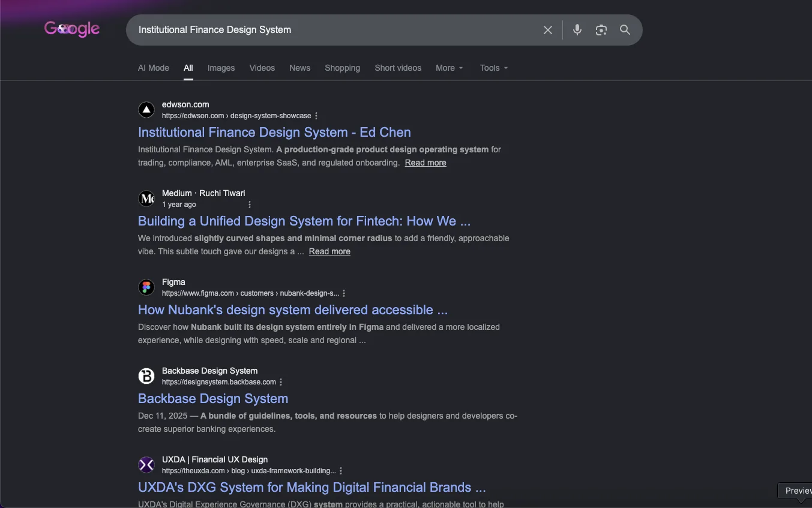Viewport: 812px width, 508px height.
Task: Expand the Tools dropdown
Action: 494,68
